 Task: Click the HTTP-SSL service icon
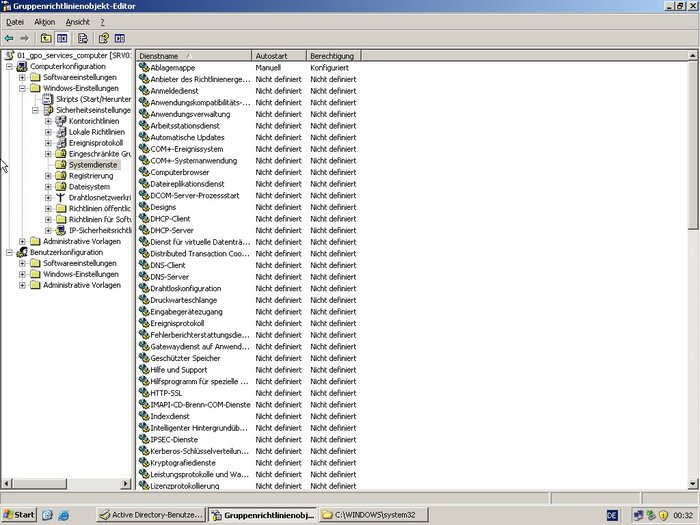144,392
